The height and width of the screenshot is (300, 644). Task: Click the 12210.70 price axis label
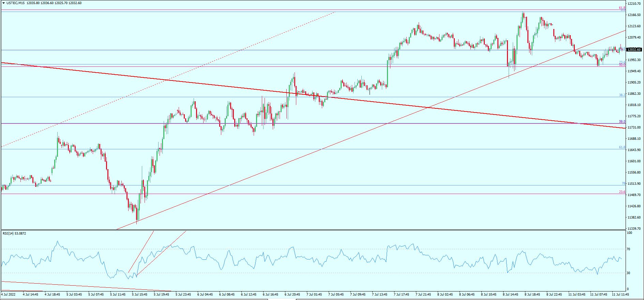(634, 4)
